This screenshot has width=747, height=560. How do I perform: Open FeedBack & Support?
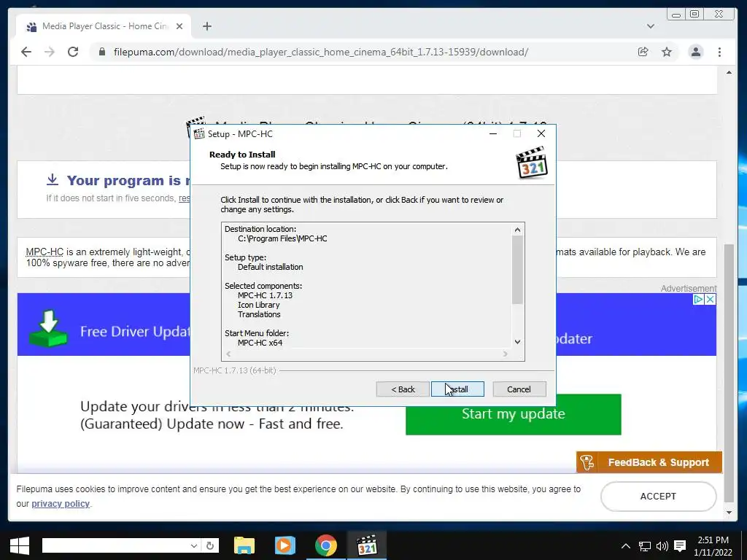[x=649, y=462]
